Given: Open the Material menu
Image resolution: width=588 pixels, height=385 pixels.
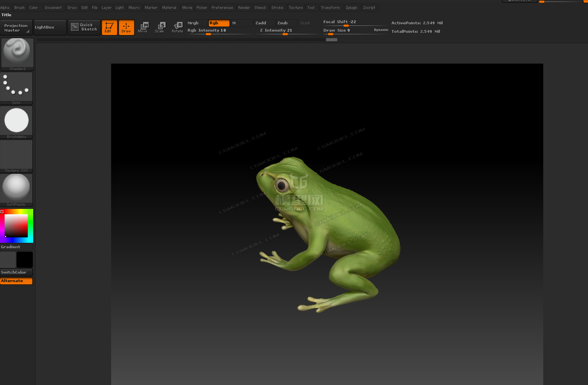Looking at the screenshot, I should (x=169, y=8).
